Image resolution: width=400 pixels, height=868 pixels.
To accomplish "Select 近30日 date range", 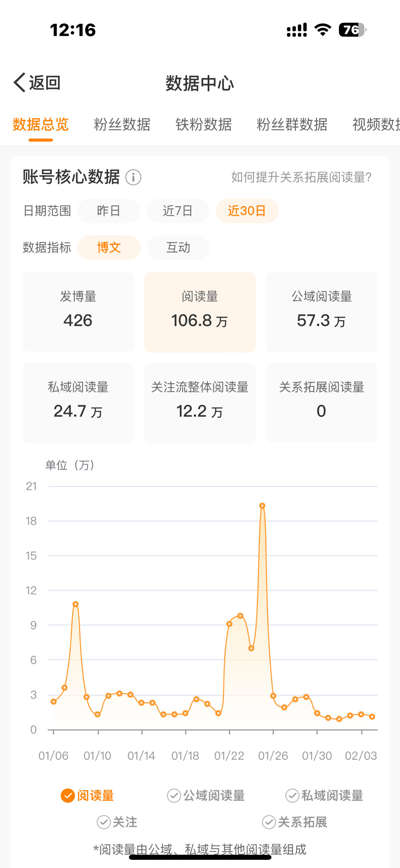I will click(247, 211).
